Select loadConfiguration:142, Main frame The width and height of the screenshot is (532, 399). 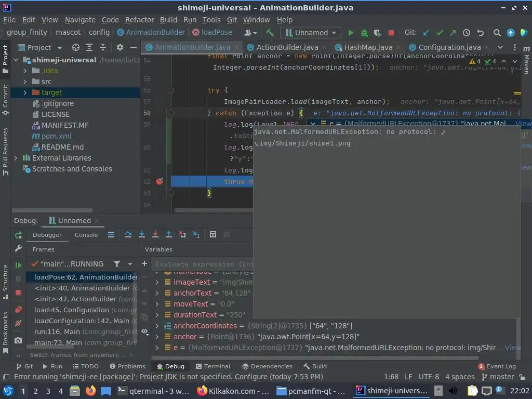tap(82, 321)
